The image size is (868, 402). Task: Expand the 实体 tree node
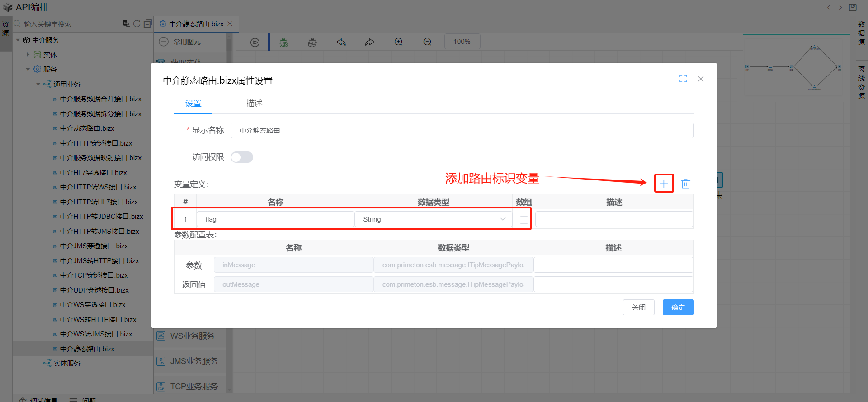[x=28, y=55]
